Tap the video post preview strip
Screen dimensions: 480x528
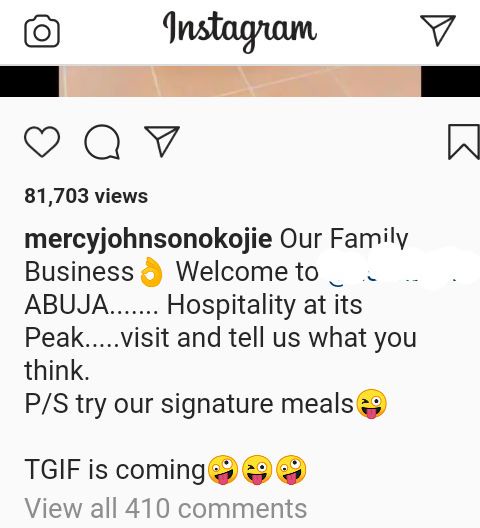tap(240, 81)
